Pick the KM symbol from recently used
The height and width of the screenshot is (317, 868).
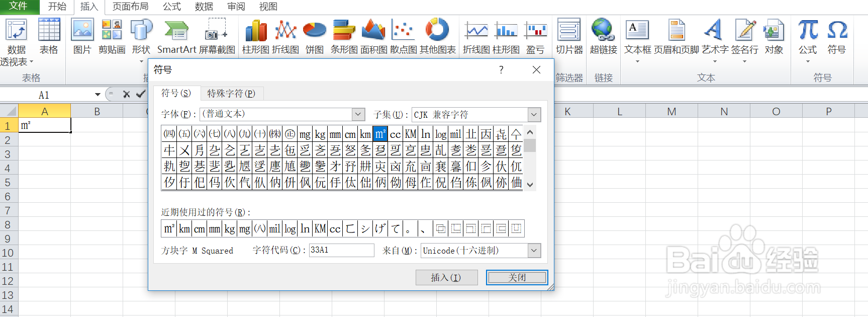[320, 228]
